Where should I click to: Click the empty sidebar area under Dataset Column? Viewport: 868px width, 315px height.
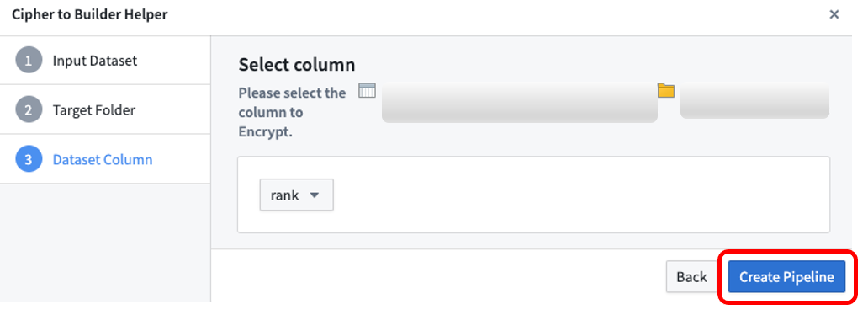pyautogui.click(x=105, y=243)
